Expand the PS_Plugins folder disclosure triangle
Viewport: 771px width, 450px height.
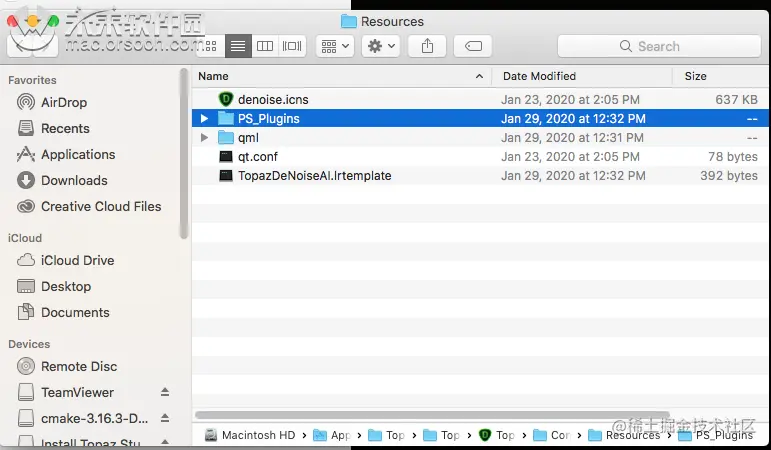(205, 119)
